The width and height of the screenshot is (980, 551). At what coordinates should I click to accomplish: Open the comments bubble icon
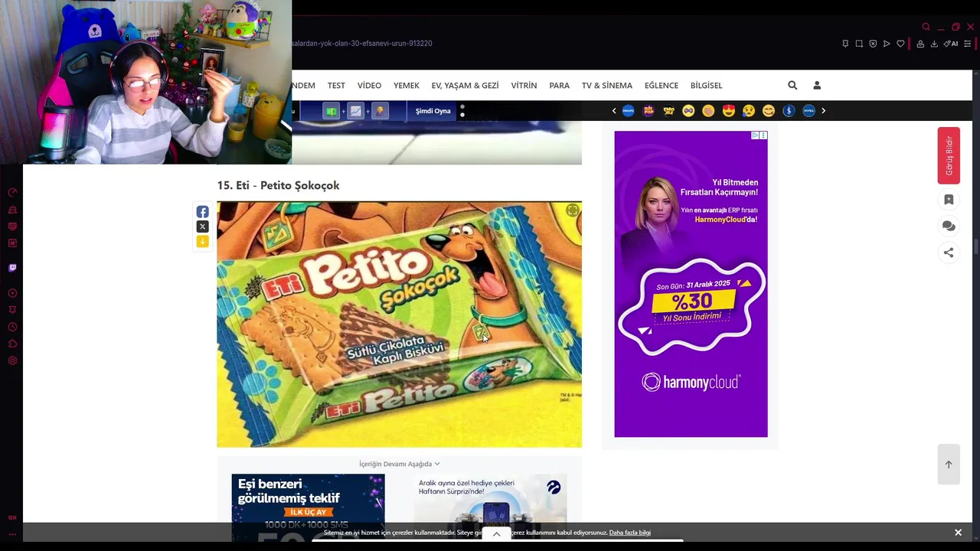pos(949,226)
